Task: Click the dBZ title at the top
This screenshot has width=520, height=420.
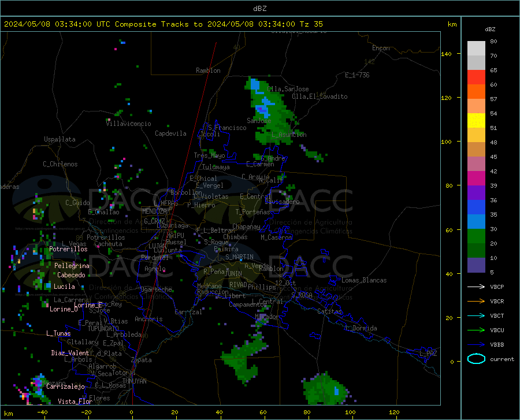Action: tap(259, 9)
